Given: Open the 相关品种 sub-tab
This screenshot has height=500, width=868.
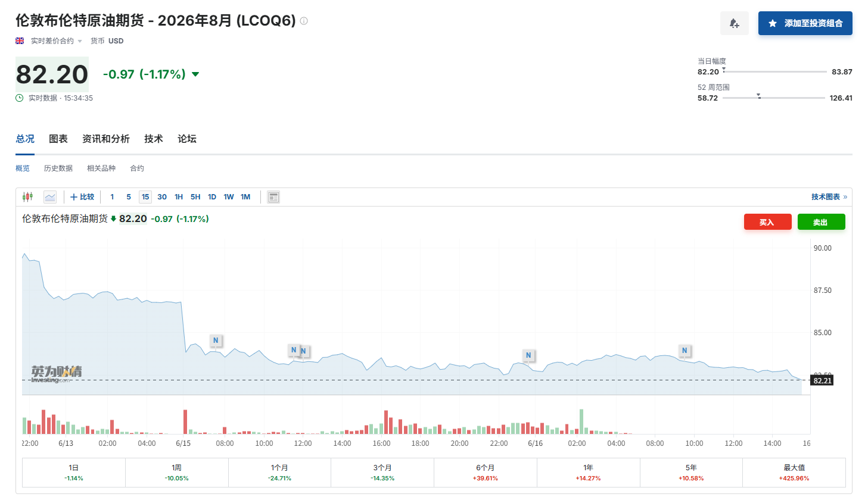Looking at the screenshot, I should (x=101, y=168).
